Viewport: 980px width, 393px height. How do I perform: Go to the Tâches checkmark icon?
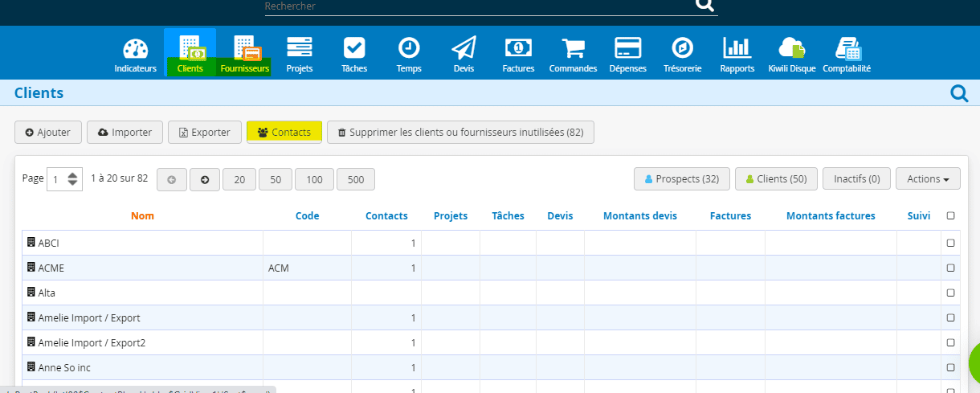(x=354, y=48)
